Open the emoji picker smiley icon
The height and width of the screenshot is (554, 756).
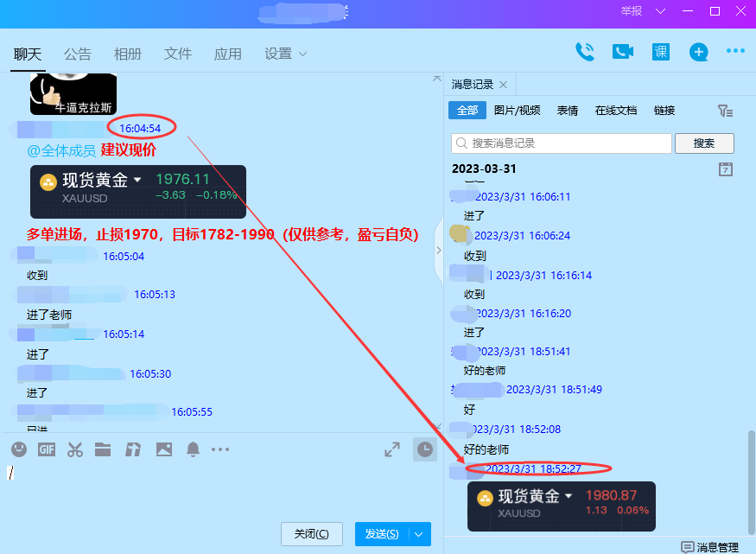click(19, 449)
